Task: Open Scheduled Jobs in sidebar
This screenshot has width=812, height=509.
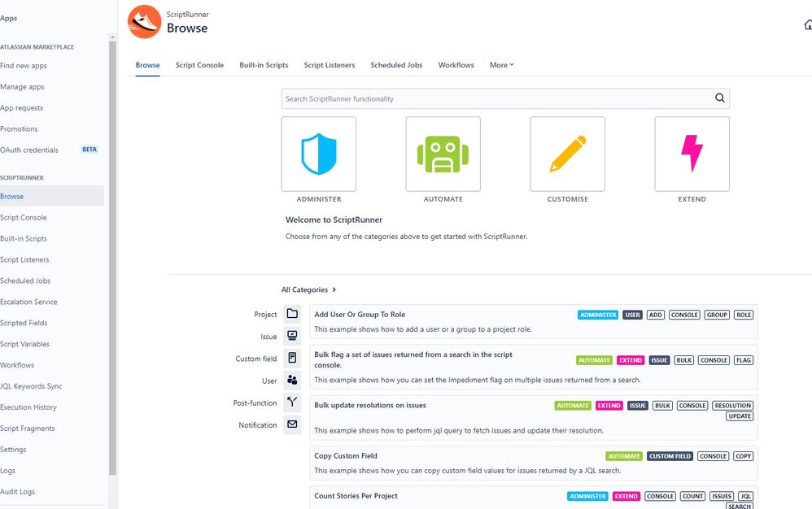Action: pyautogui.click(x=25, y=281)
